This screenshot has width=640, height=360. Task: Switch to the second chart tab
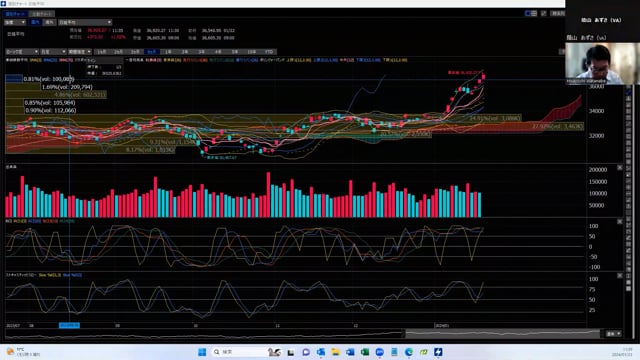pyautogui.click(x=42, y=14)
